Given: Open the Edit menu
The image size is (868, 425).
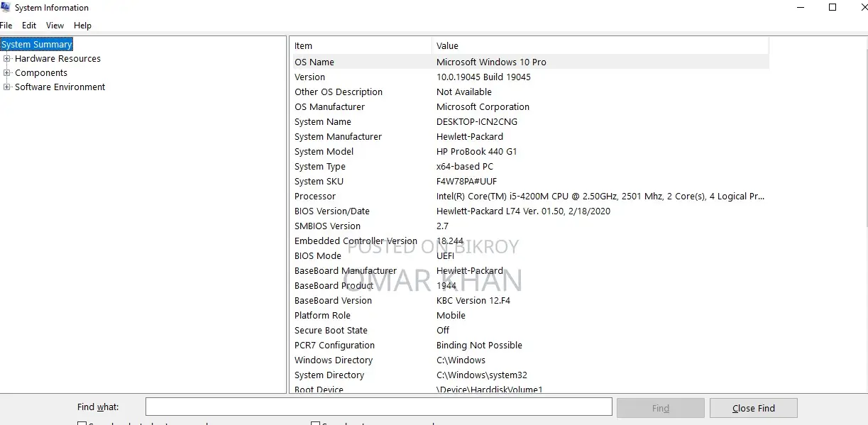Looking at the screenshot, I should click(29, 26).
